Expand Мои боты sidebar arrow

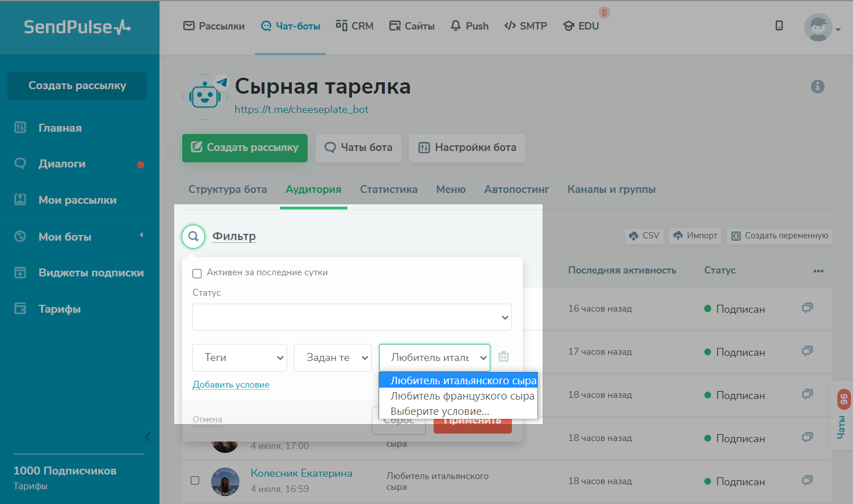click(141, 235)
